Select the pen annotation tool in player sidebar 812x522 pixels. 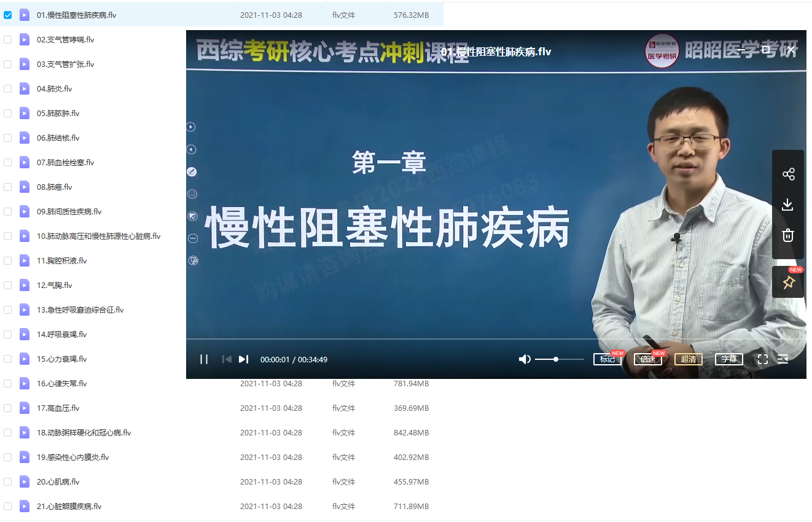click(190, 172)
